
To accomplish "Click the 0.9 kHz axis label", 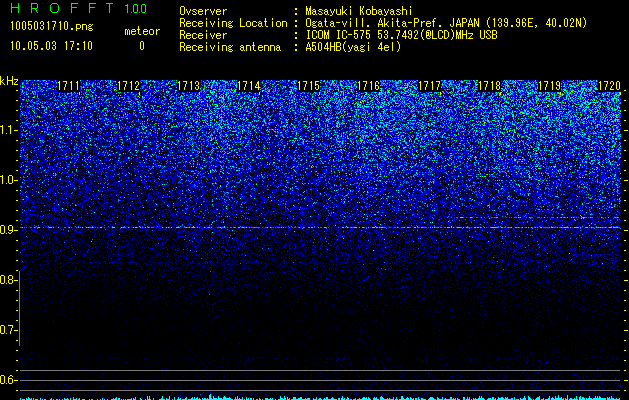I will (x=8, y=230).
